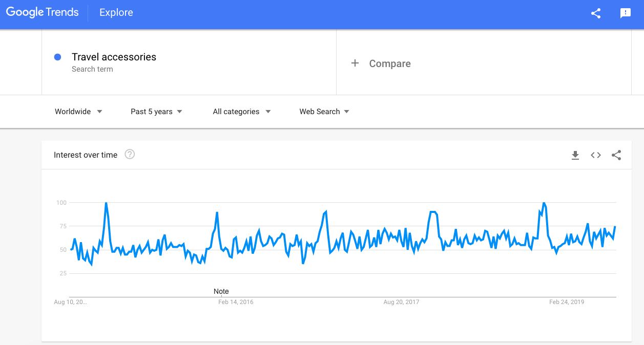Download the Interest over time chart as CSV

[575, 155]
